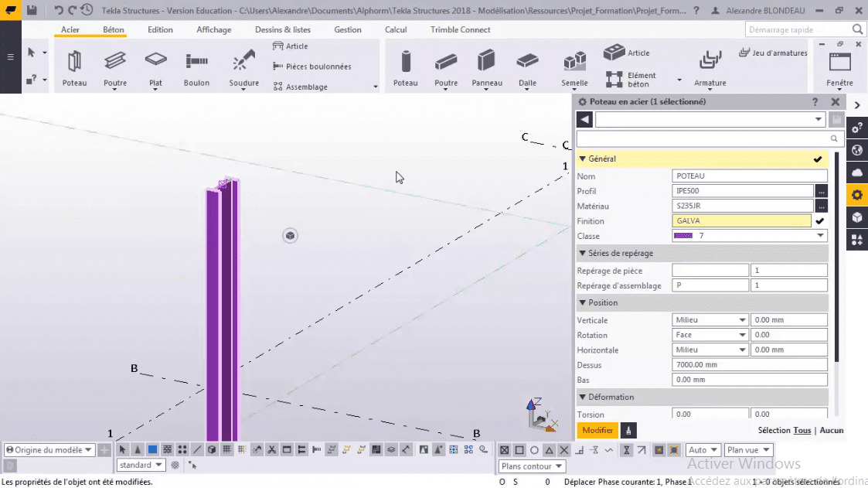868x488 pixels.
Task: Toggle snap to end points square switch
Action: [519, 450]
